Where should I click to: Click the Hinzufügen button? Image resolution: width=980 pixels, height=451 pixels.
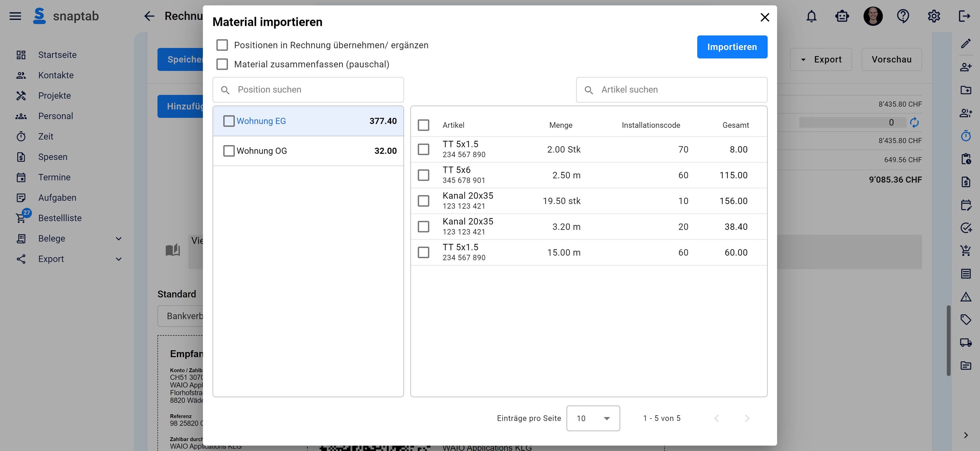point(180,106)
